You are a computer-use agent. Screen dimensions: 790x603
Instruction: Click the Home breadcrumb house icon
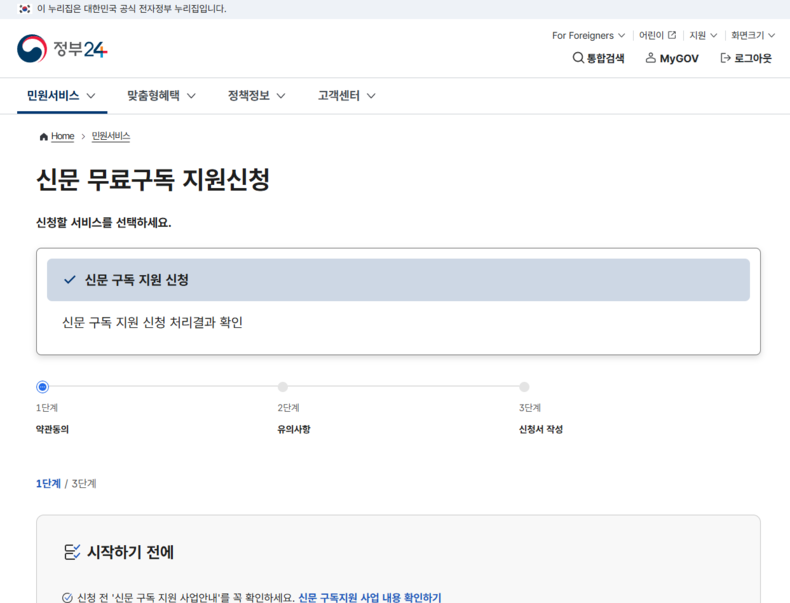[x=43, y=136]
